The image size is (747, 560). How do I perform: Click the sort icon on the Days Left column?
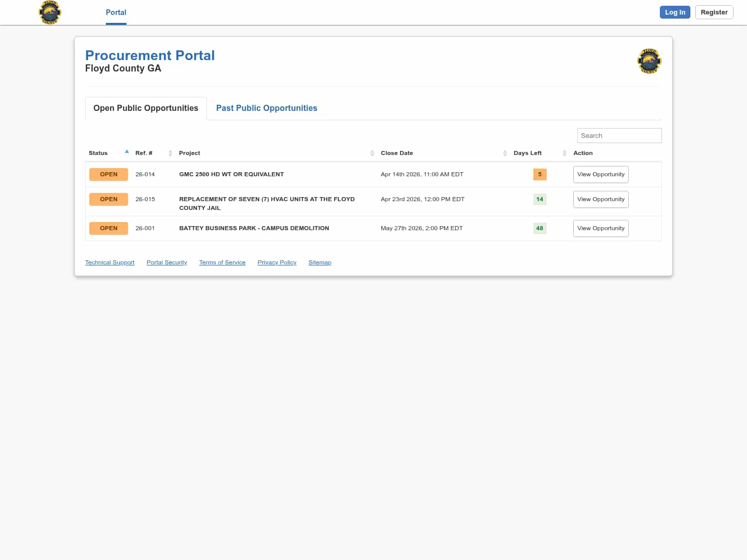point(564,153)
